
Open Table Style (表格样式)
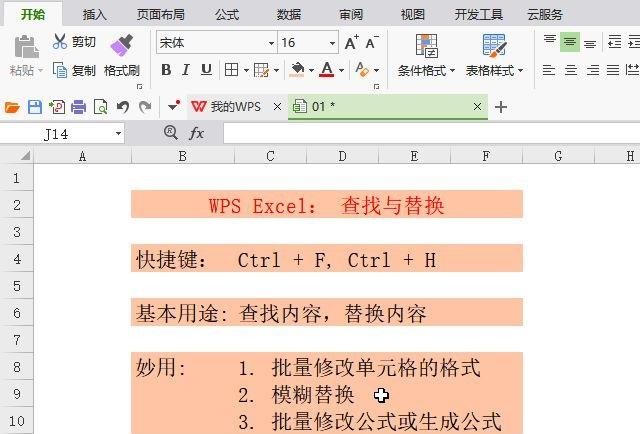point(494,56)
